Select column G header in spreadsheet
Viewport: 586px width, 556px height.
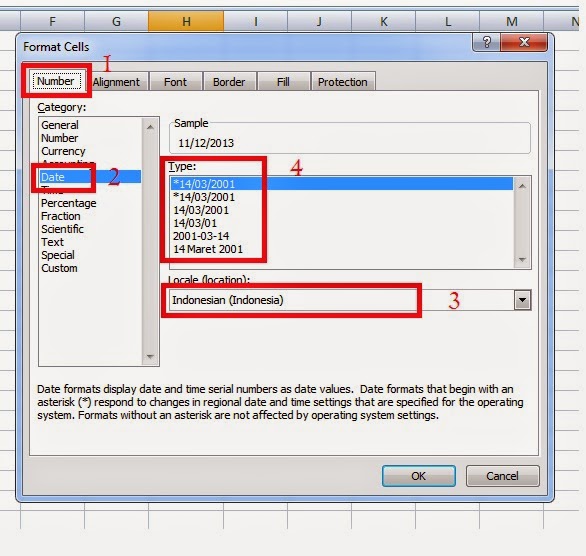117,21
